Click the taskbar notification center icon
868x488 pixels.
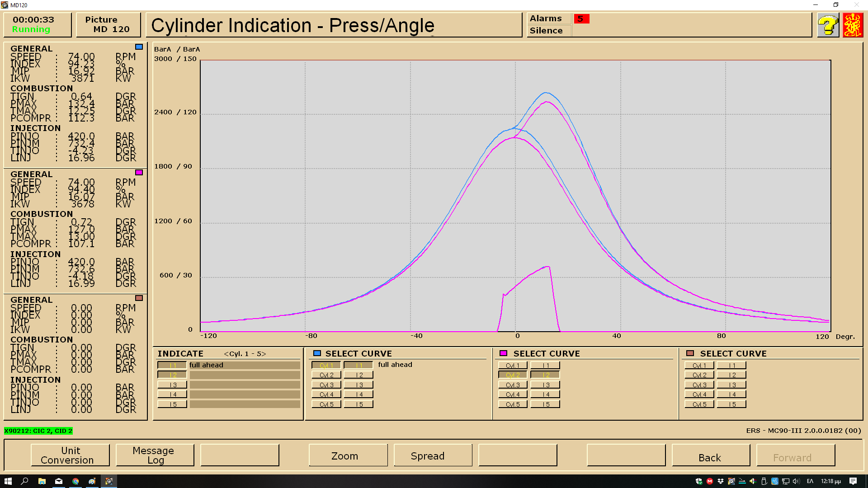[x=853, y=481]
